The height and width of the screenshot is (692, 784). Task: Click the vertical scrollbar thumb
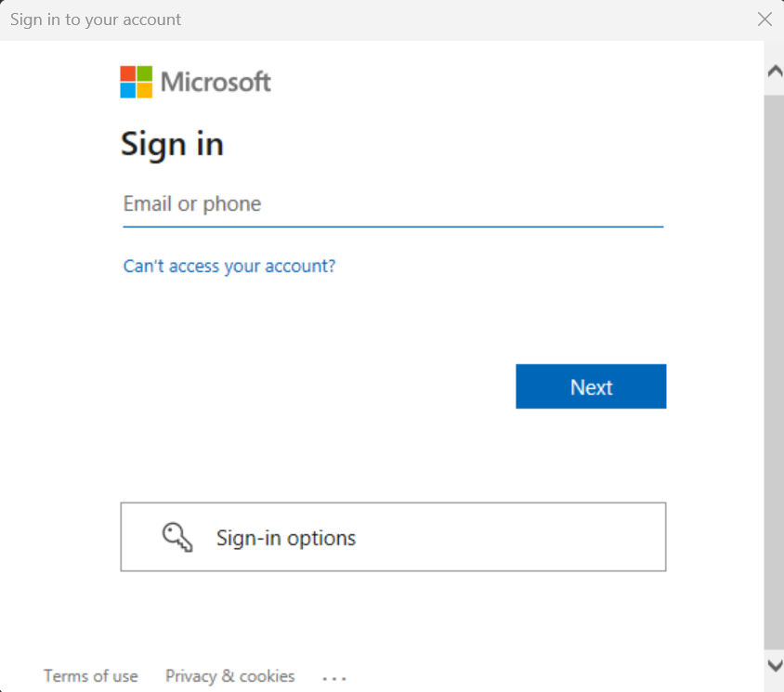tap(773, 372)
